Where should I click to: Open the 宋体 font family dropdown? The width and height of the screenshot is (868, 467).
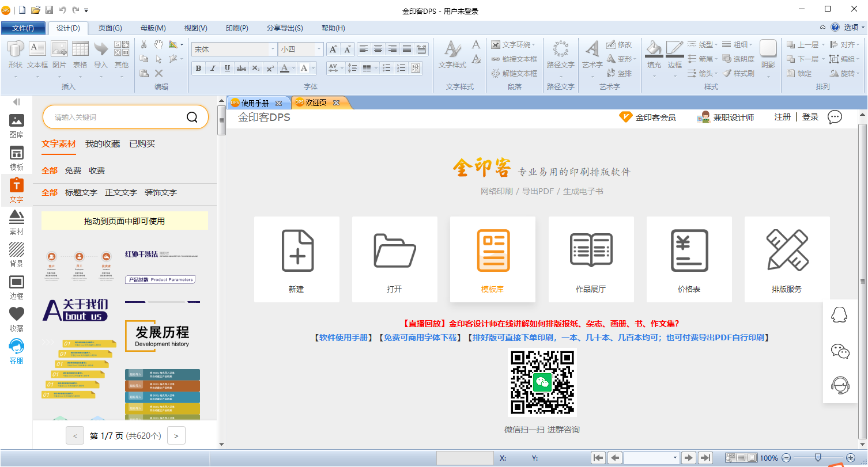click(273, 49)
